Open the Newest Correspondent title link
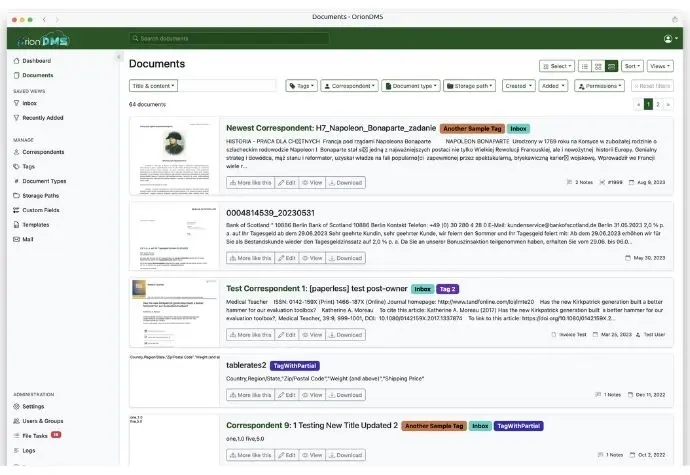This screenshot has height=475, width=690. (331, 128)
